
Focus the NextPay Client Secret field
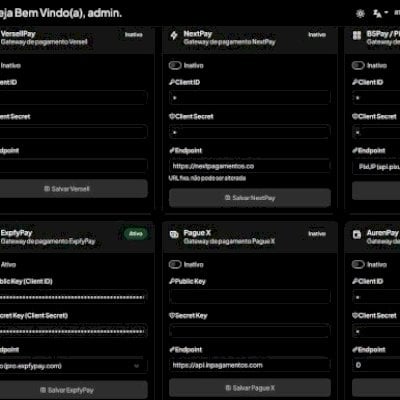250,132
